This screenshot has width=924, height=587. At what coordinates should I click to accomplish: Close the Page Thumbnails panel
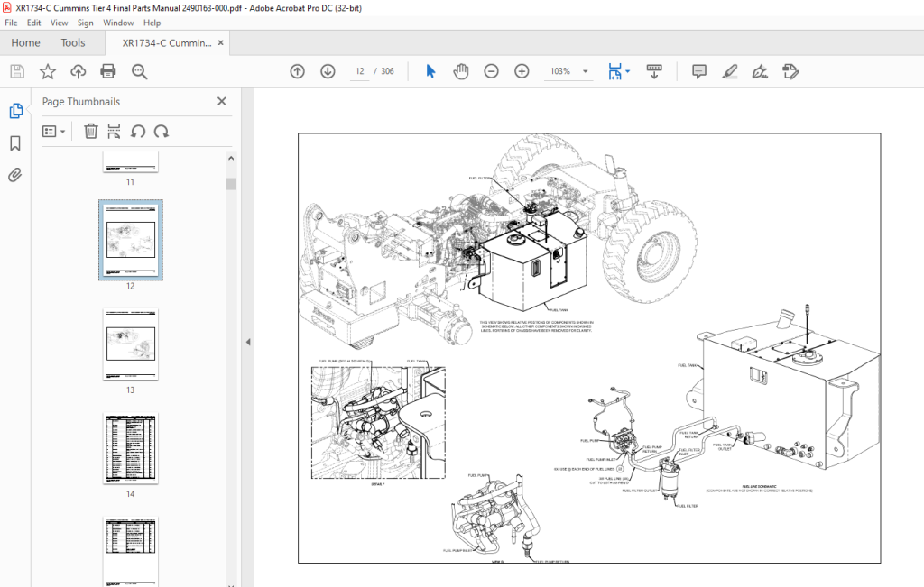tap(222, 101)
